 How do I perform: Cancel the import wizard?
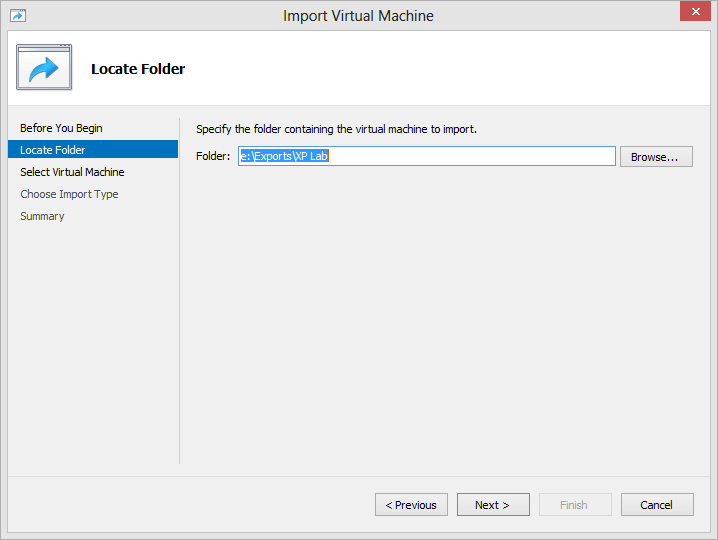(x=657, y=505)
